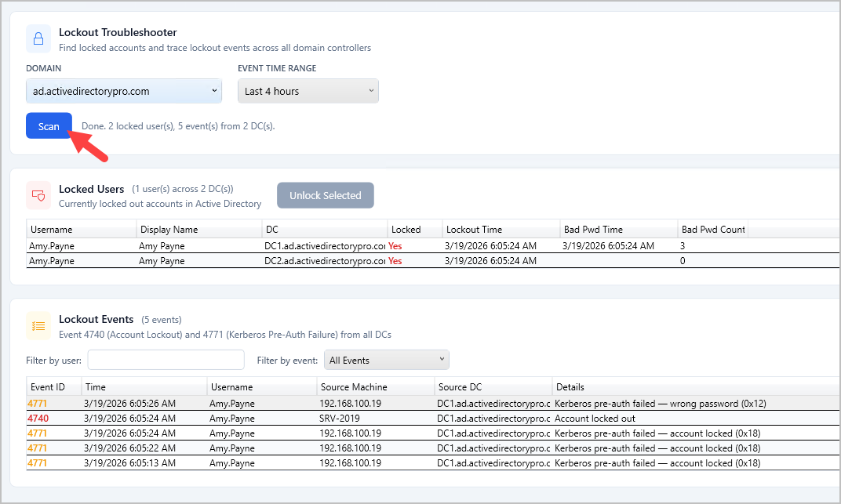Open the Domain dropdown

tap(124, 91)
